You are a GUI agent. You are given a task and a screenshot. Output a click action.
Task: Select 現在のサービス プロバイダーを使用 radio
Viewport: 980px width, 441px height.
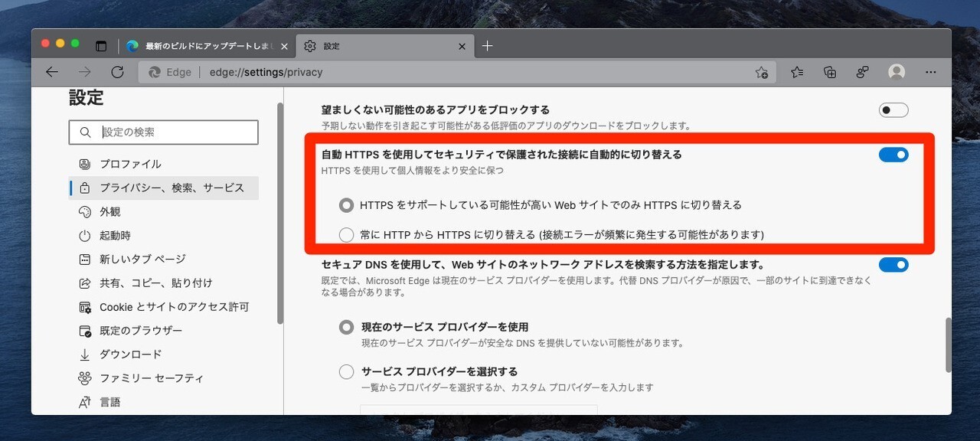click(x=347, y=327)
